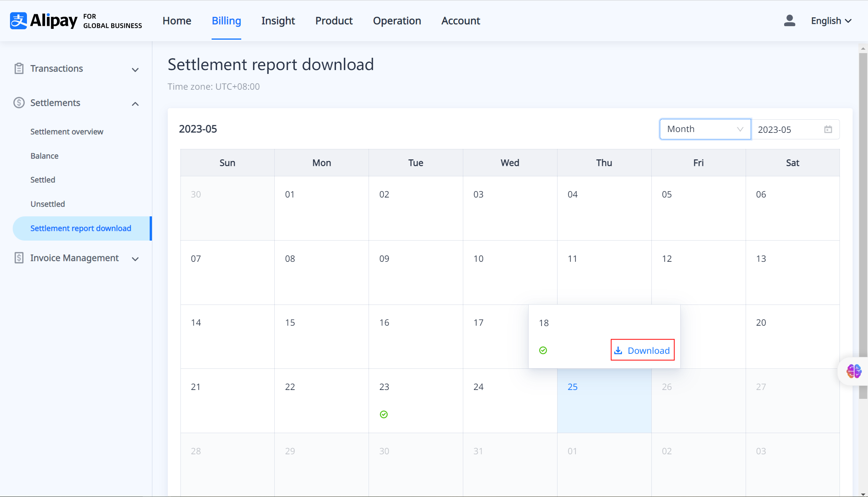Download the report for day 18

point(643,350)
